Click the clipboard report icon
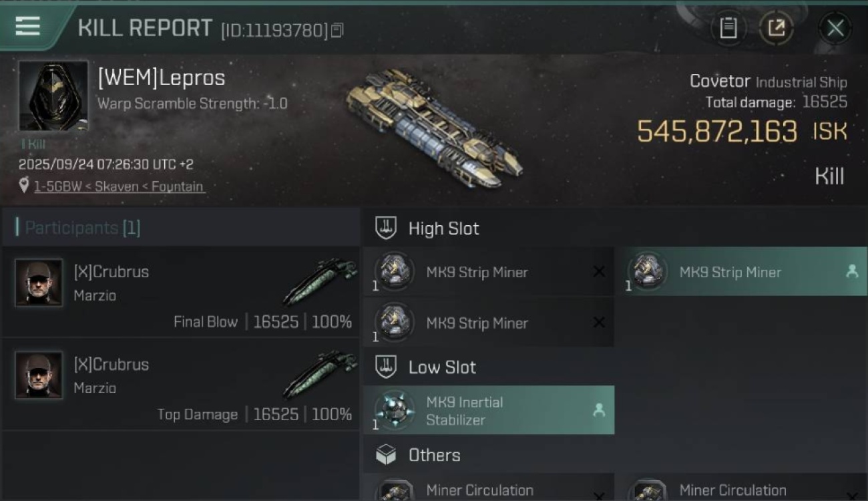The width and height of the screenshot is (868, 501). click(728, 28)
